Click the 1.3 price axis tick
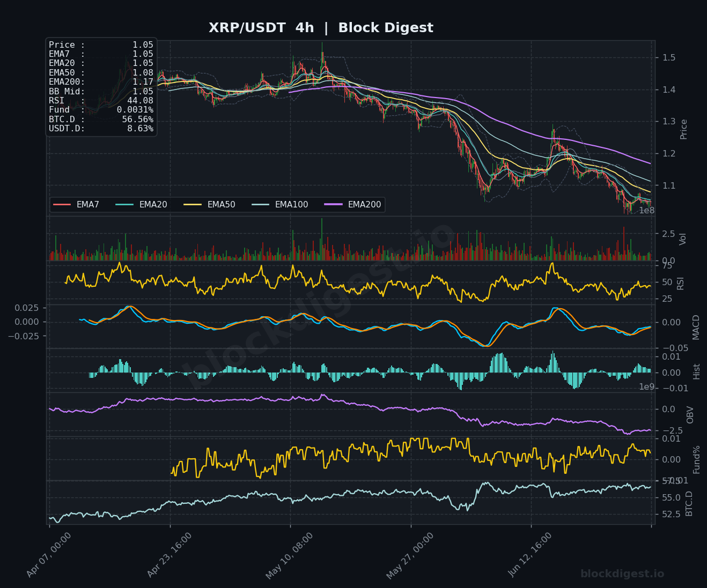Viewport: 707px width, 588px height. tap(668, 122)
